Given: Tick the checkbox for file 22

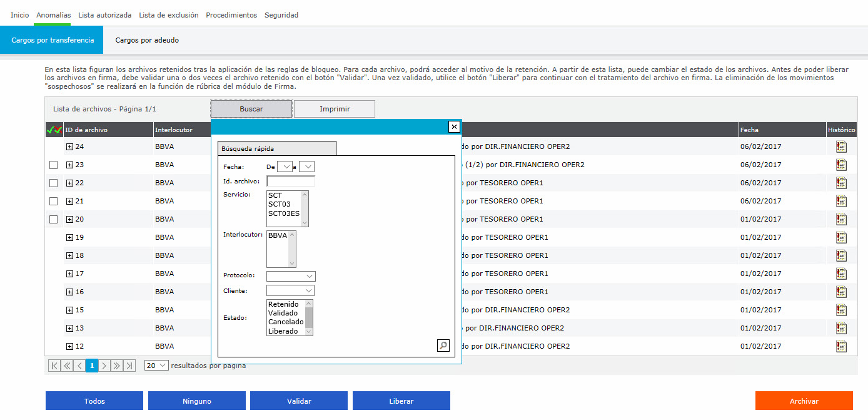Looking at the screenshot, I should click(x=53, y=183).
